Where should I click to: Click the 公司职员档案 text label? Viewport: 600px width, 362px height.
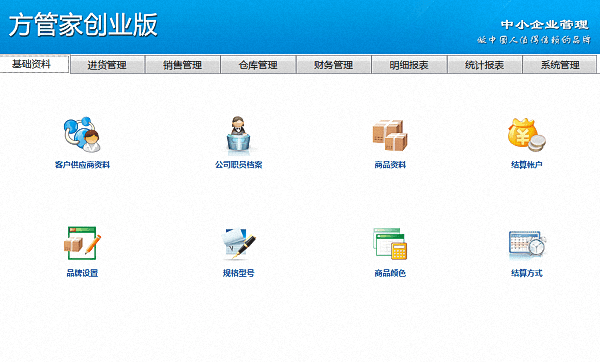click(238, 165)
